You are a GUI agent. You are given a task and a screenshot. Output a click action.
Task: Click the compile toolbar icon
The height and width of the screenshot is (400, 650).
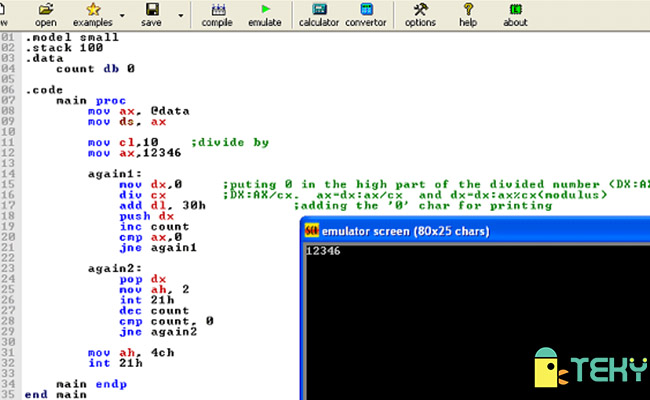coord(218,9)
